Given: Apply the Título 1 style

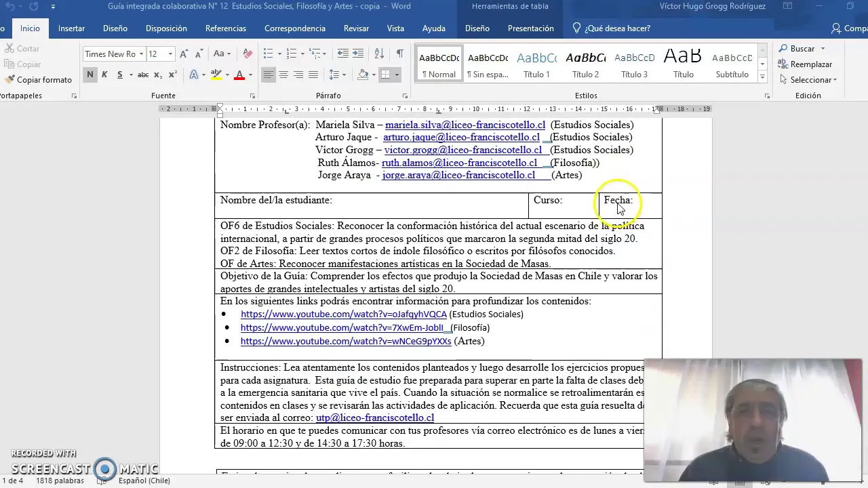Looking at the screenshot, I should pyautogui.click(x=536, y=64).
